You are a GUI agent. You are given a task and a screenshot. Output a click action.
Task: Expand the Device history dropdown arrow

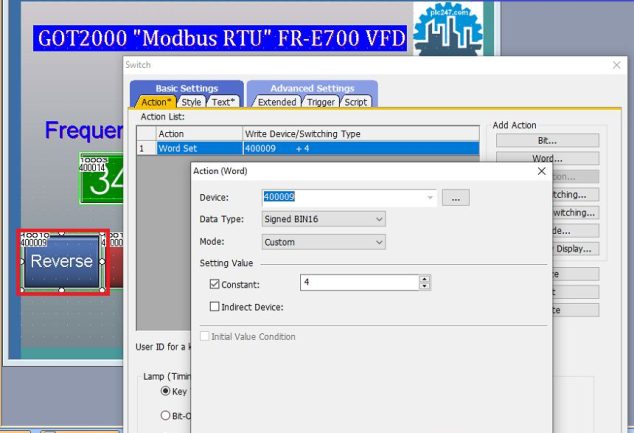click(x=430, y=197)
